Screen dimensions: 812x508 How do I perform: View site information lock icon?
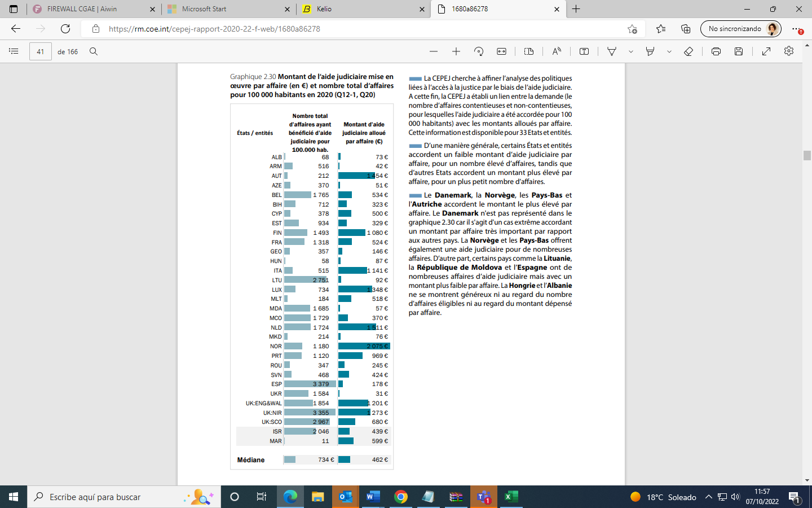(96, 29)
